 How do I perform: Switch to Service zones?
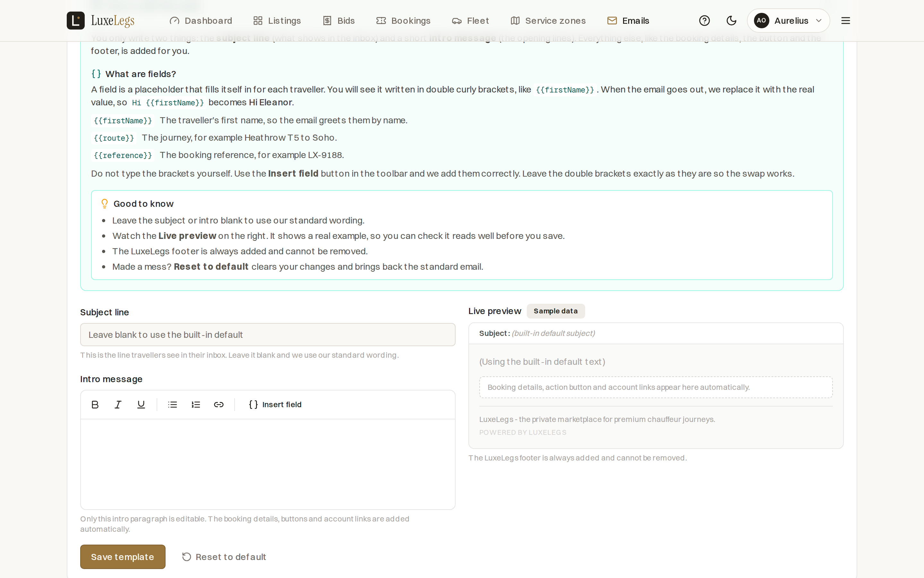pos(548,21)
